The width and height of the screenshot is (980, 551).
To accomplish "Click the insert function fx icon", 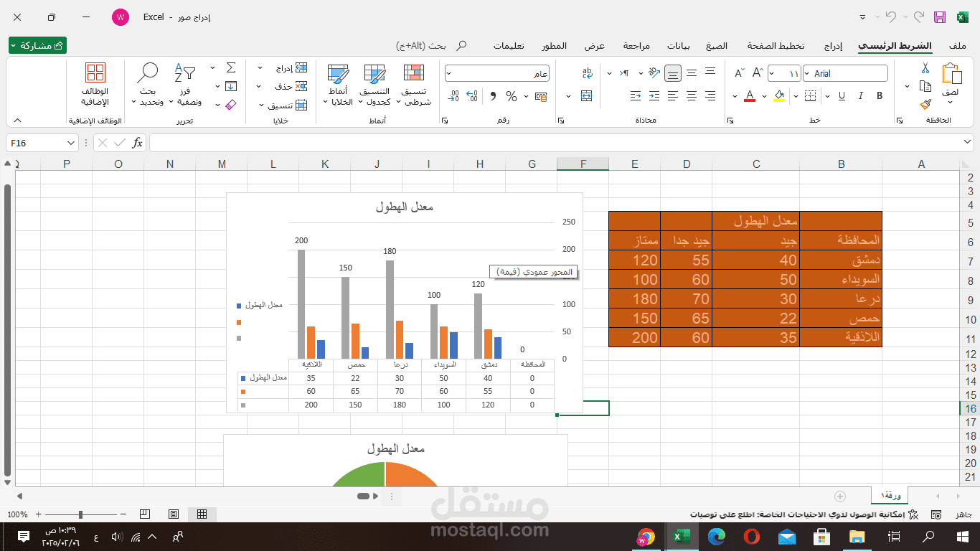I will tap(137, 143).
